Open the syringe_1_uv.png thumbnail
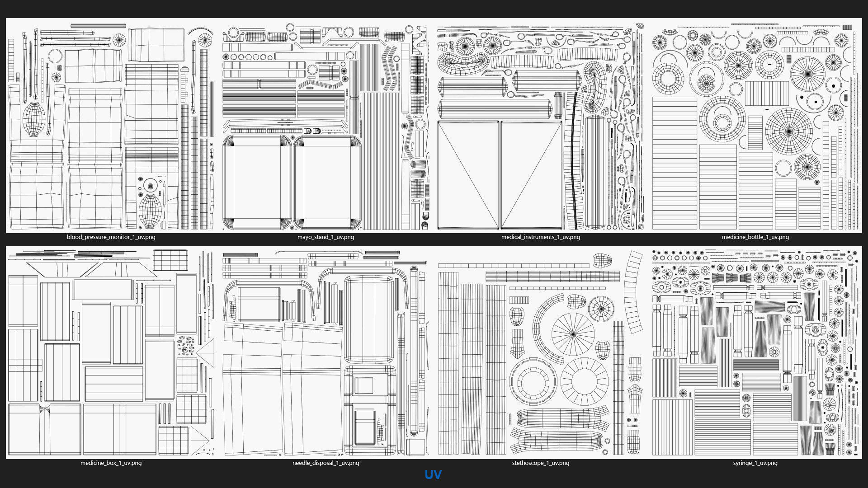Image resolution: width=868 pixels, height=488 pixels. tap(755, 352)
